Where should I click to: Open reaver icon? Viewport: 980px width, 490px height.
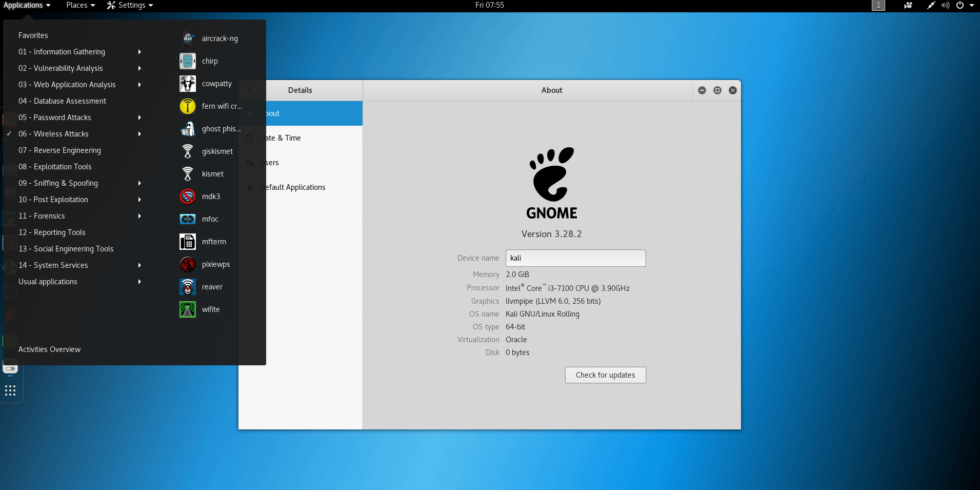click(x=188, y=287)
